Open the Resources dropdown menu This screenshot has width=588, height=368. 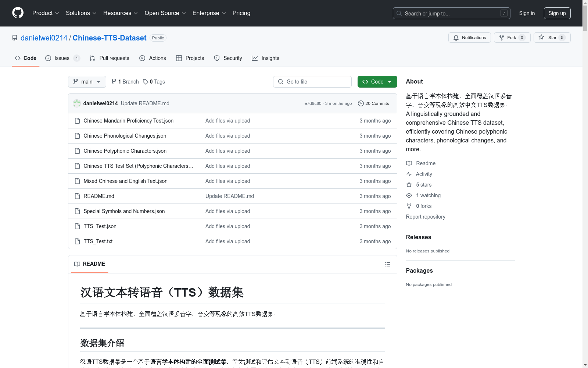point(121,13)
